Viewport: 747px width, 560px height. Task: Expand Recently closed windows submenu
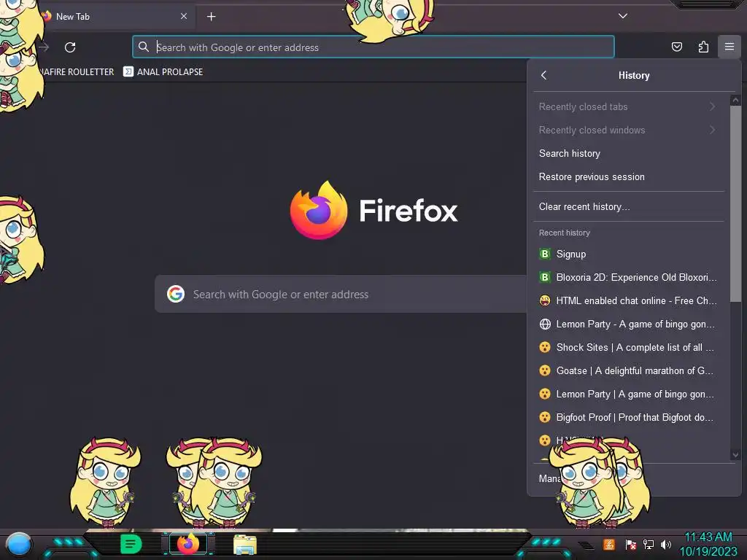click(x=628, y=130)
